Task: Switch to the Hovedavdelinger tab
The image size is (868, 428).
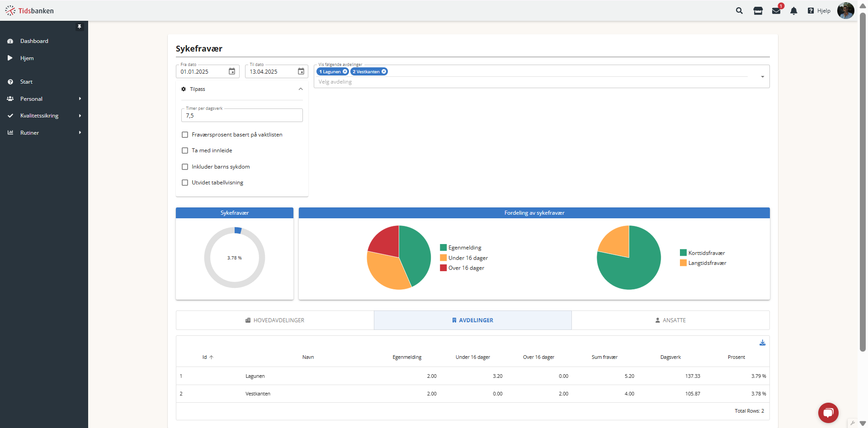Action: (x=275, y=320)
